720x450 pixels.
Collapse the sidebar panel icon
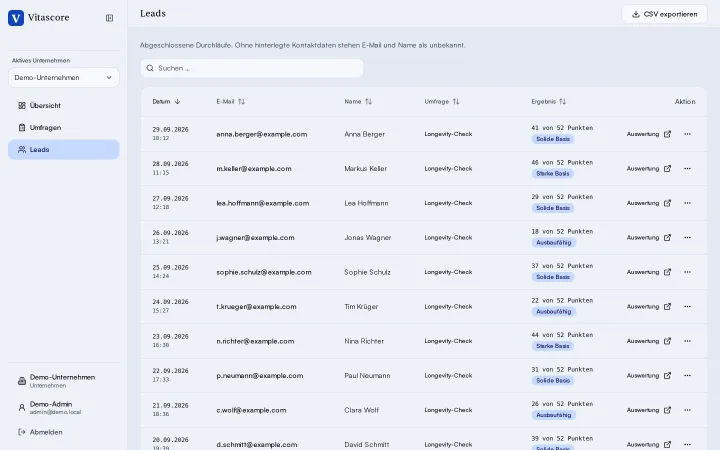[x=109, y=18]
